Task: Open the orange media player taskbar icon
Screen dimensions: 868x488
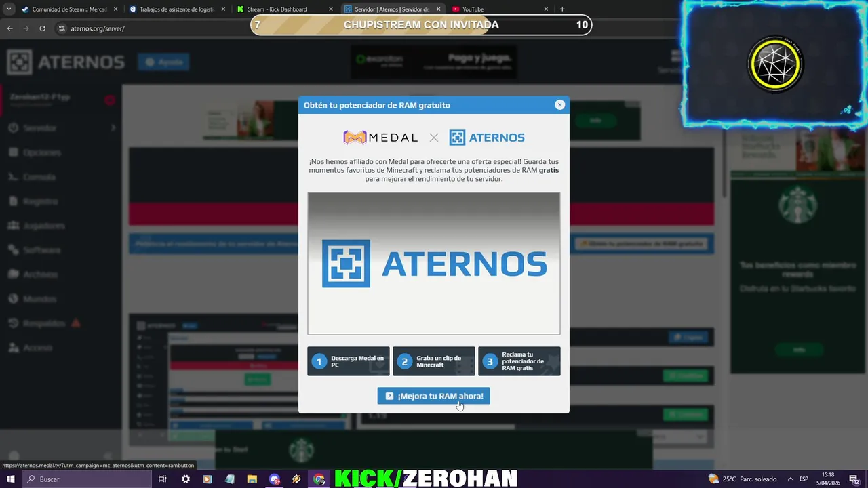Action: (208, 479)
